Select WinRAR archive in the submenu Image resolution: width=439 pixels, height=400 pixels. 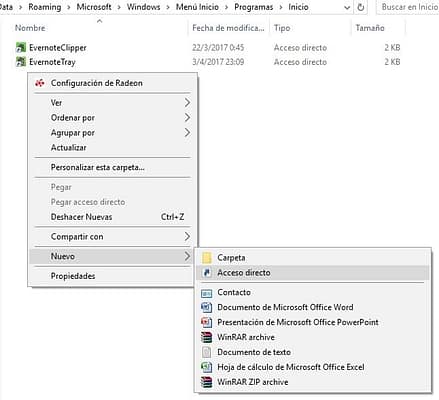click(x=313, y=337)
